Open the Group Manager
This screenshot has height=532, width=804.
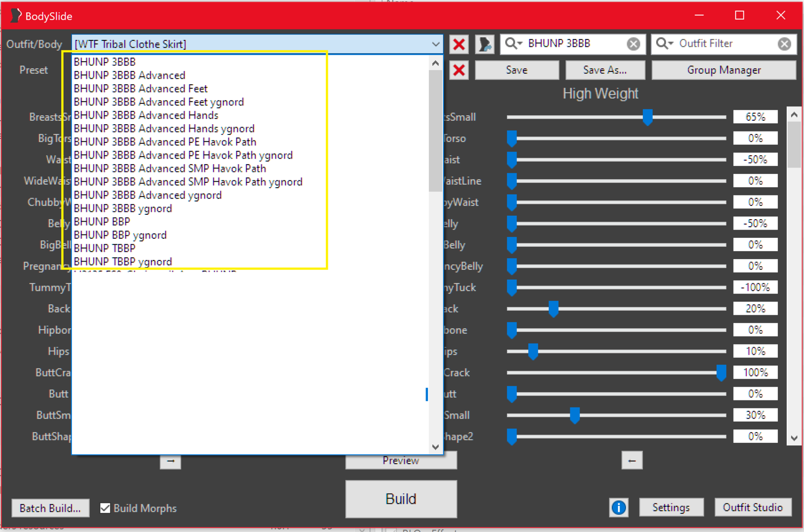[724, 70]
